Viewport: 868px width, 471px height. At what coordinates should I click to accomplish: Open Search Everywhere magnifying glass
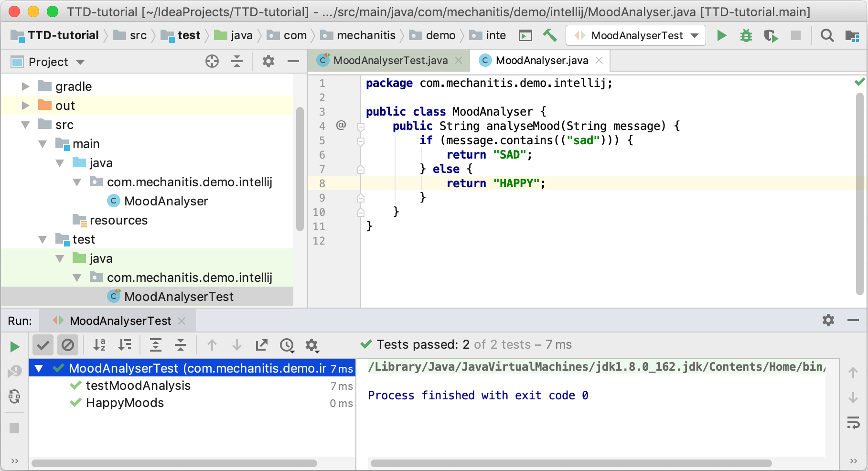point(827,35)
